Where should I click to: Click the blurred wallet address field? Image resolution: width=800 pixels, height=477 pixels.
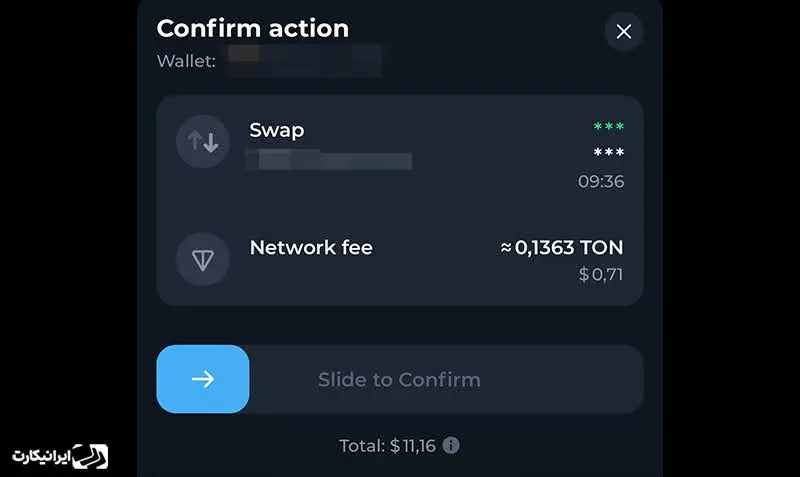click(305, 61)
